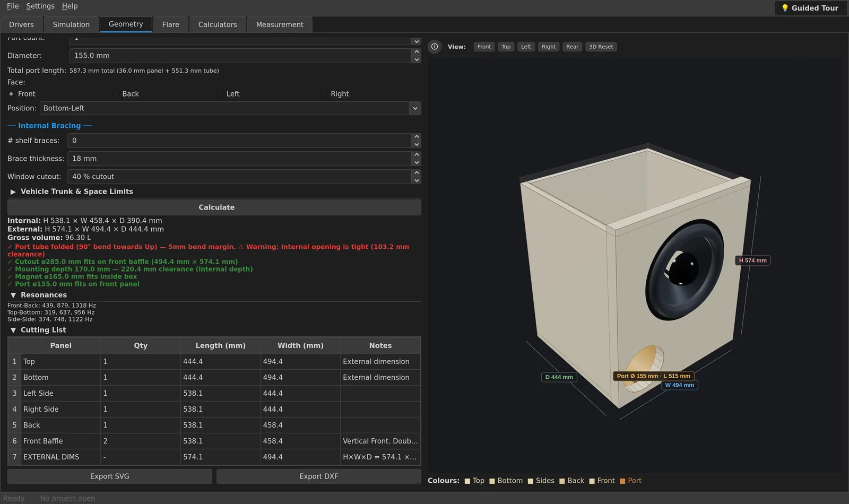The height and width of the screenshot is (504, 849).
Task: Click the 3D Reset view button
Action: click(x=601, y=47)
